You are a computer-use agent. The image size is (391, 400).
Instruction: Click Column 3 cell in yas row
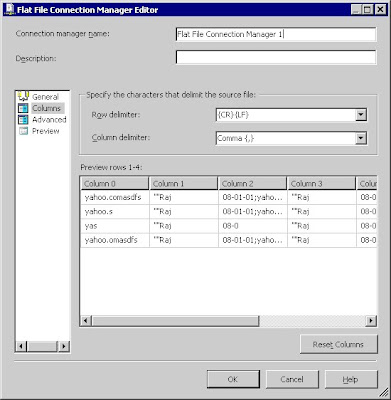(x=322, y=226)
